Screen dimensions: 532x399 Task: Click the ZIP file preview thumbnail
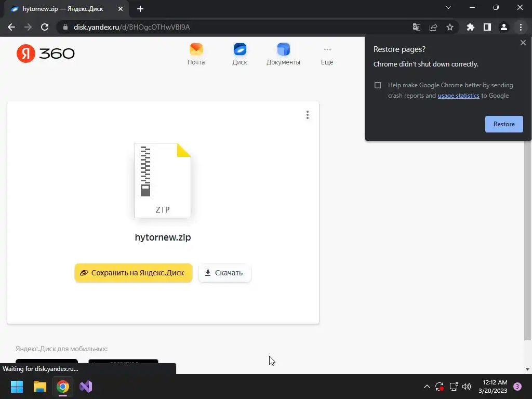pyautogui.click(x=163, y=180)
